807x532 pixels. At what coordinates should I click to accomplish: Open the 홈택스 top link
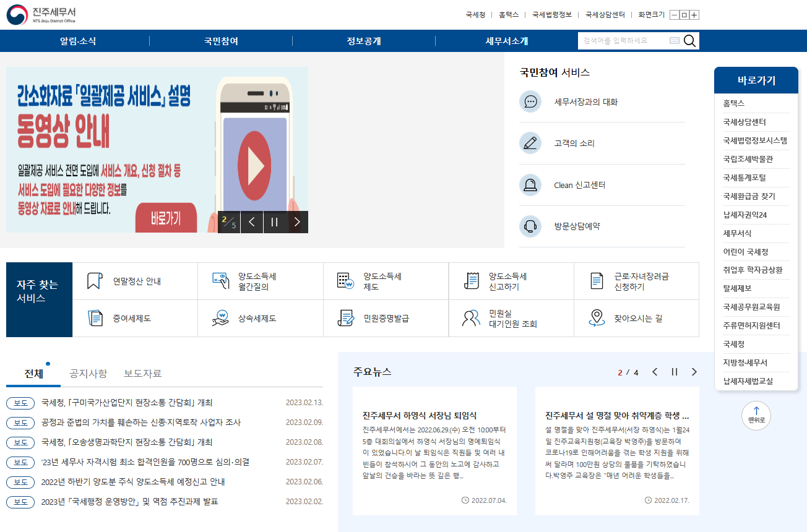click(x=509, y=15)
